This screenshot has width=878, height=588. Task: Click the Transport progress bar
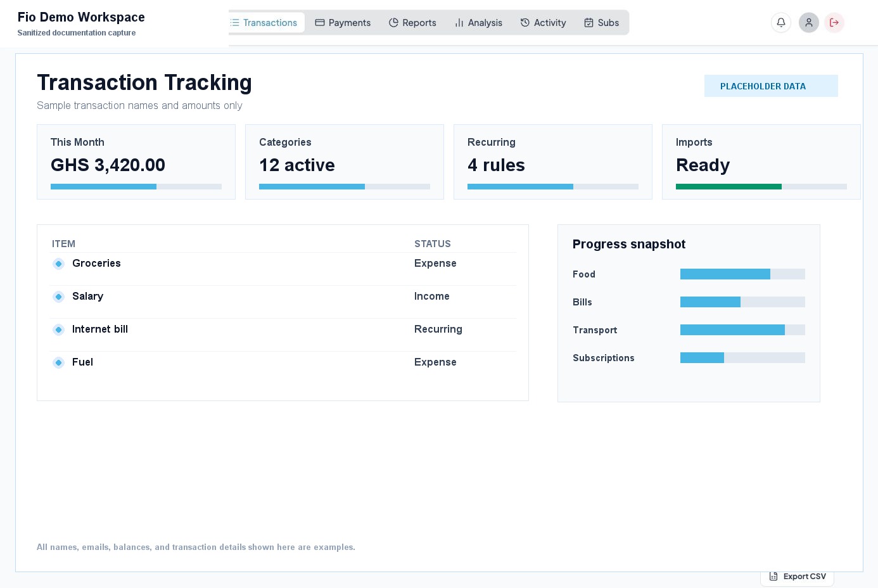742,330
